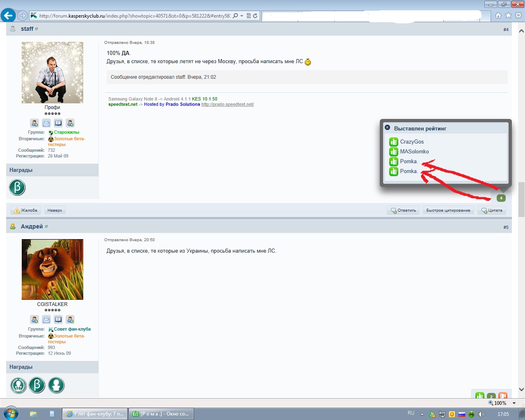Screen dimensions: 525x420
Task: Refresh the forum page
Action: coord(255,16)
